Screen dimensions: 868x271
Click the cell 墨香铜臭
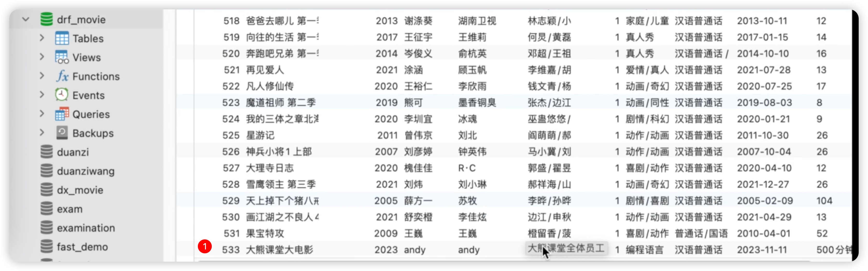(x=477, y=102)
